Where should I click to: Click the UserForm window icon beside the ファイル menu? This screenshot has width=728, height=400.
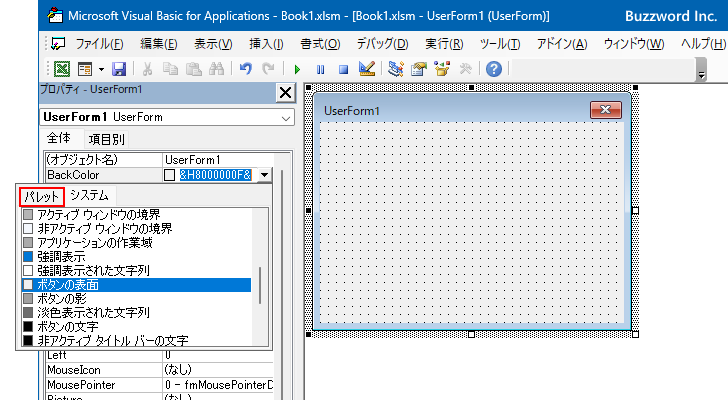point(58,44)
